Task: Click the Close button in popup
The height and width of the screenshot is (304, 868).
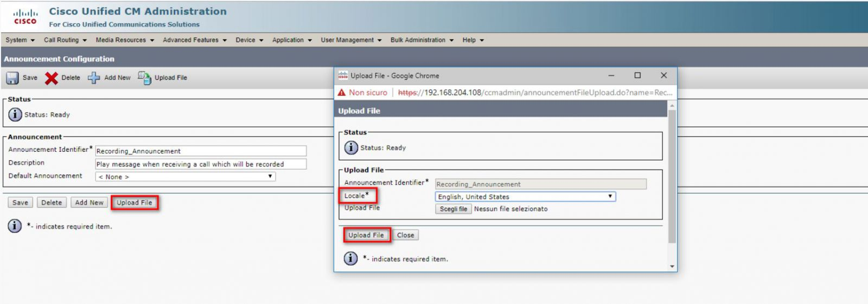Action: pos(405,235)
